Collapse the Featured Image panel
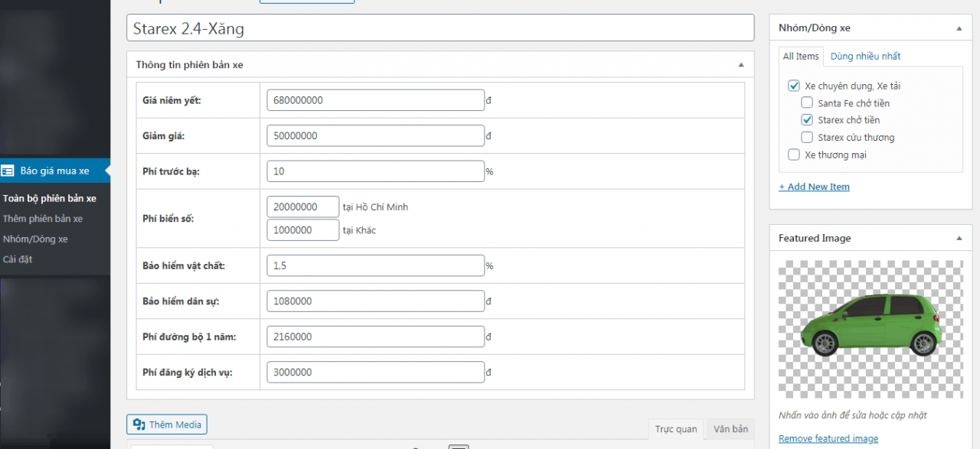 point(959,239)
